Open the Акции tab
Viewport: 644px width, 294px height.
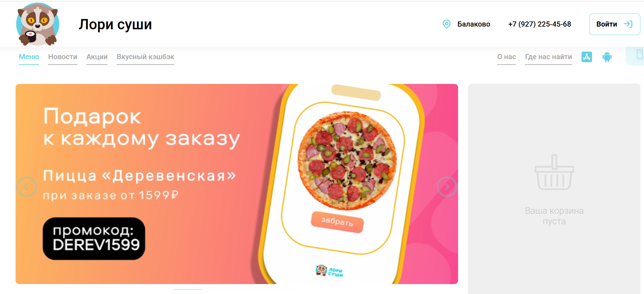click(97, 57)
